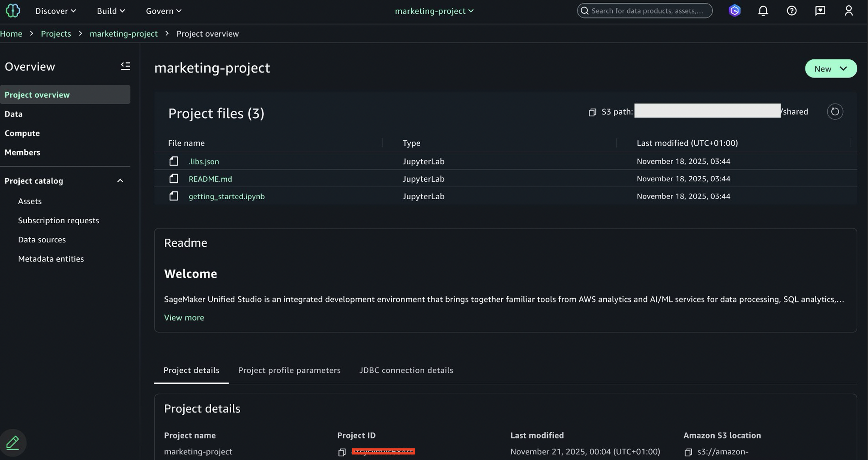Open the marketing-project selector dropdown

click(x=434, y=11)
